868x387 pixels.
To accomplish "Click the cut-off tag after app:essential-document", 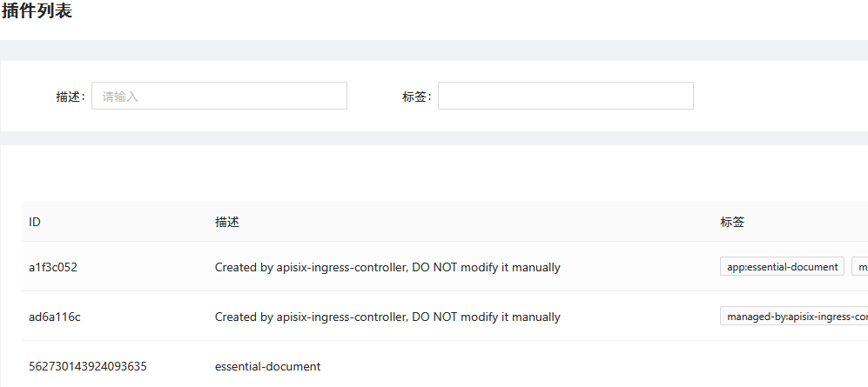I will tap(860, 267).
